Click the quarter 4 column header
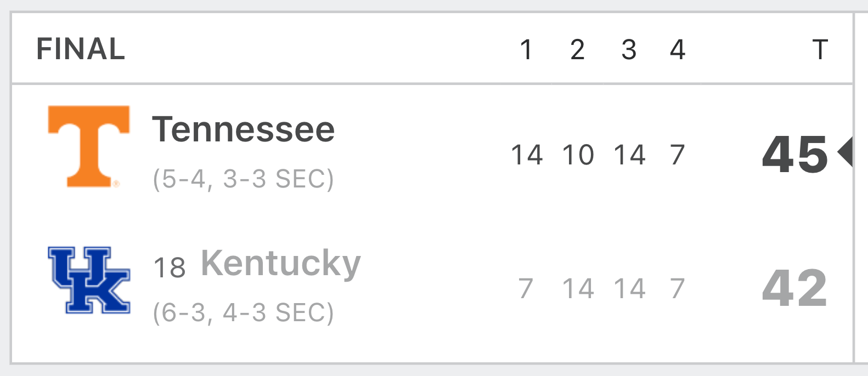This screenshot has width=868, height=376. coord(678,50)
